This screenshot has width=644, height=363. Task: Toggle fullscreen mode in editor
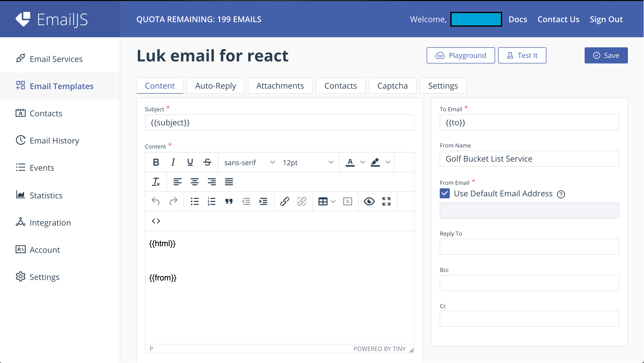(386, 201)
